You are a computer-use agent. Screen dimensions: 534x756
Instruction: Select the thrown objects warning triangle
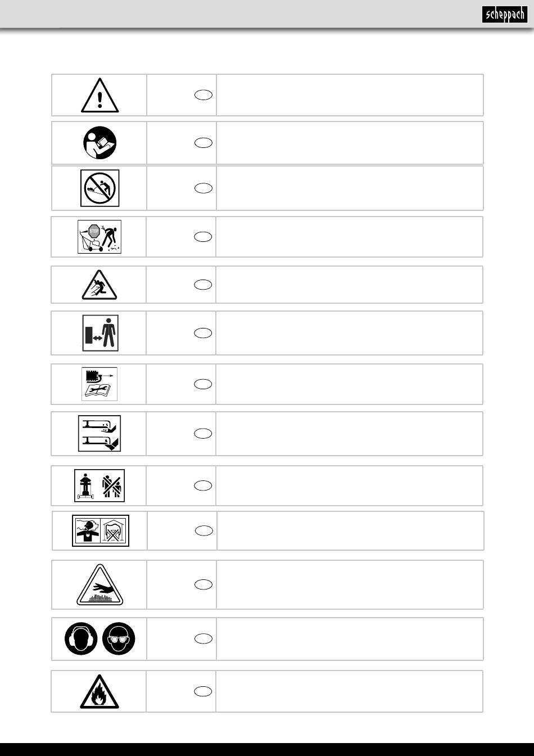(x=99, y=284)
